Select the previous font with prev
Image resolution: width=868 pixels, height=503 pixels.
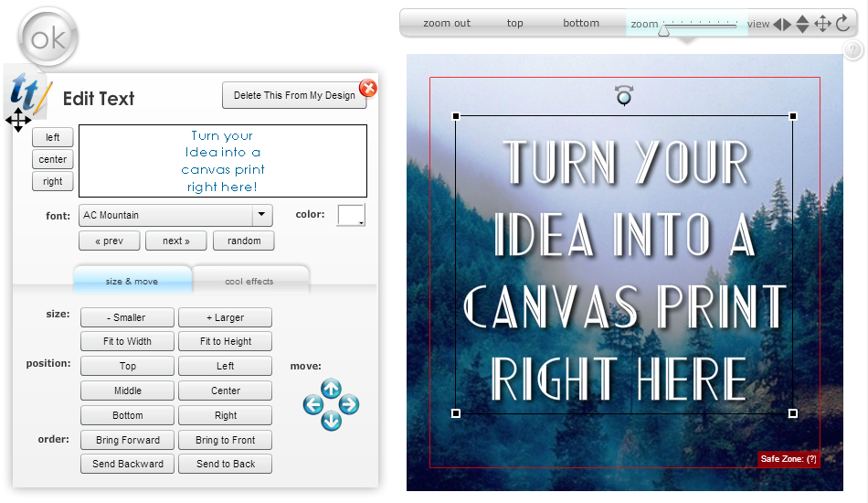[109, 241]
